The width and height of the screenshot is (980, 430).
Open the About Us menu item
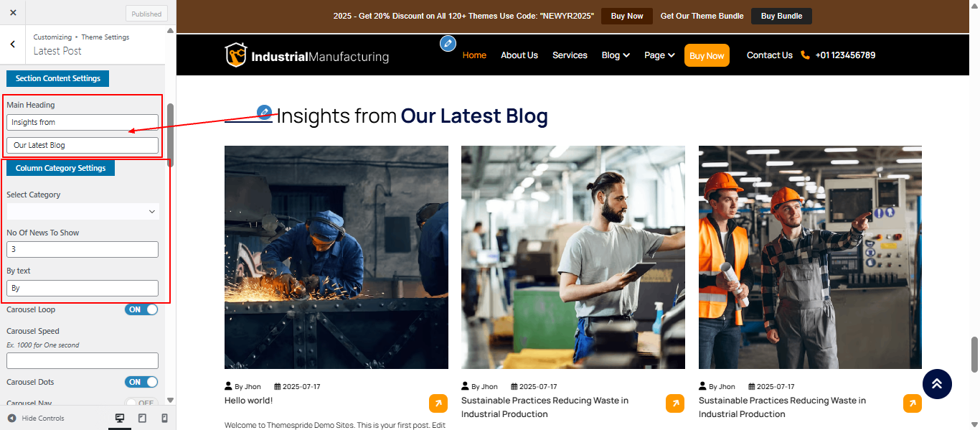519,55
